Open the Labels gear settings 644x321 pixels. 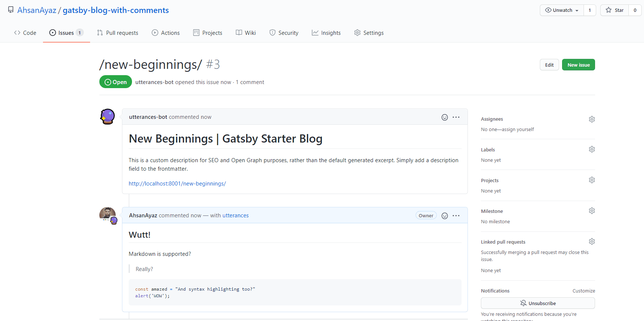coord(592,149)
